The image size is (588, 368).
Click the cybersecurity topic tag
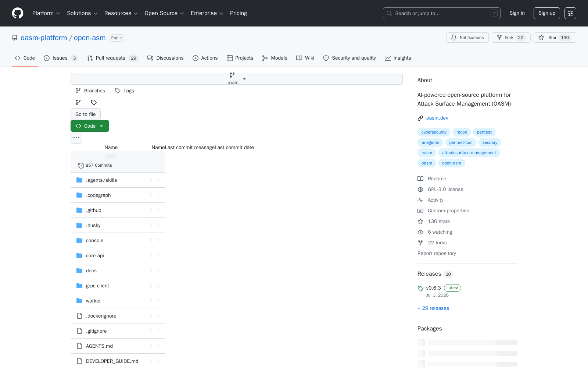[434, 132]
